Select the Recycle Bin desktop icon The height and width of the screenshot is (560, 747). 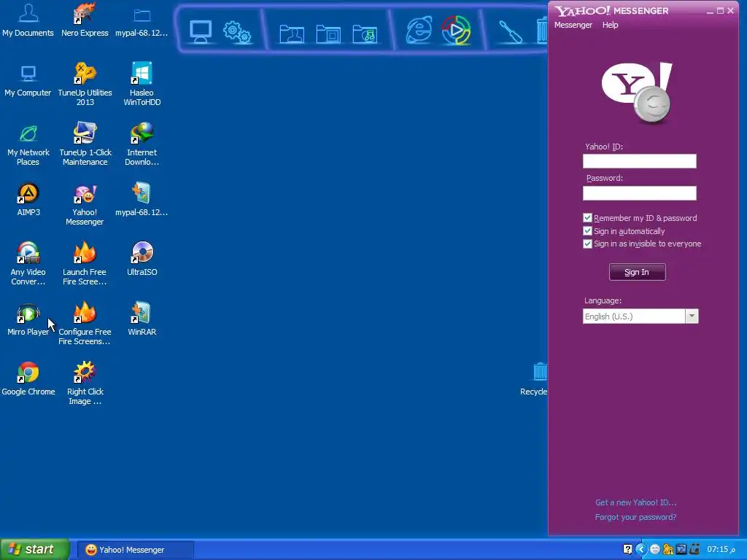[x=535, y=379]
